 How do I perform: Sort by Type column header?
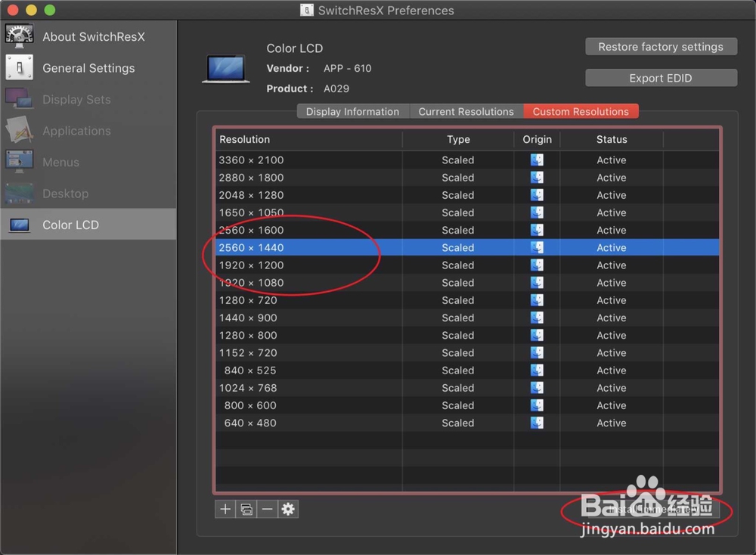[x=458, y=139]
